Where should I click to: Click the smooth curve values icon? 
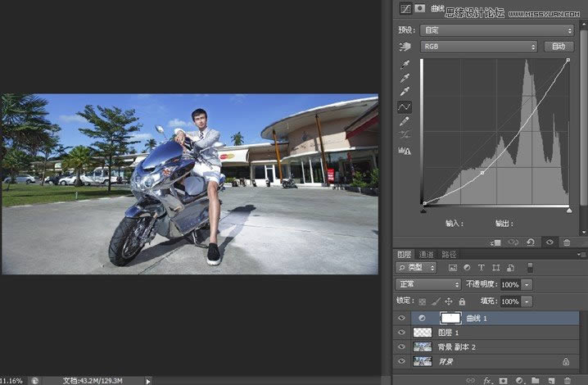[x=405, y=134]
